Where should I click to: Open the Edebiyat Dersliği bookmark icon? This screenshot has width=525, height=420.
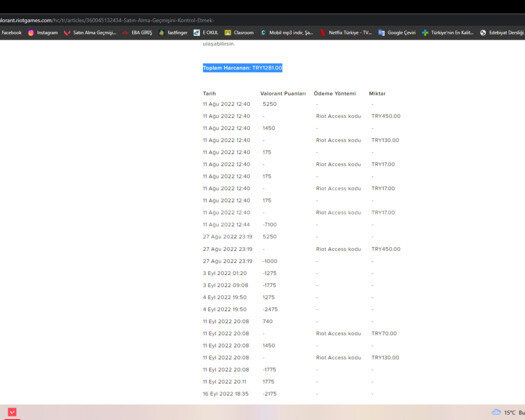click(x=483, y=32)
